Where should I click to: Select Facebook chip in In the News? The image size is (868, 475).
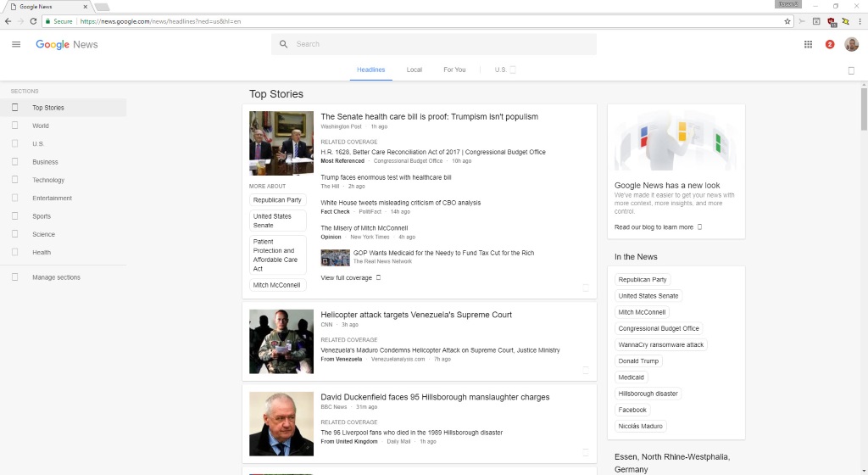tap(632, 411)
